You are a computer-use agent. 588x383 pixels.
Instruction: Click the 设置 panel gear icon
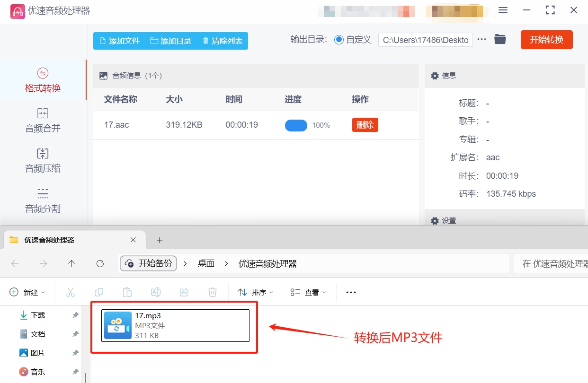(434, 221)
